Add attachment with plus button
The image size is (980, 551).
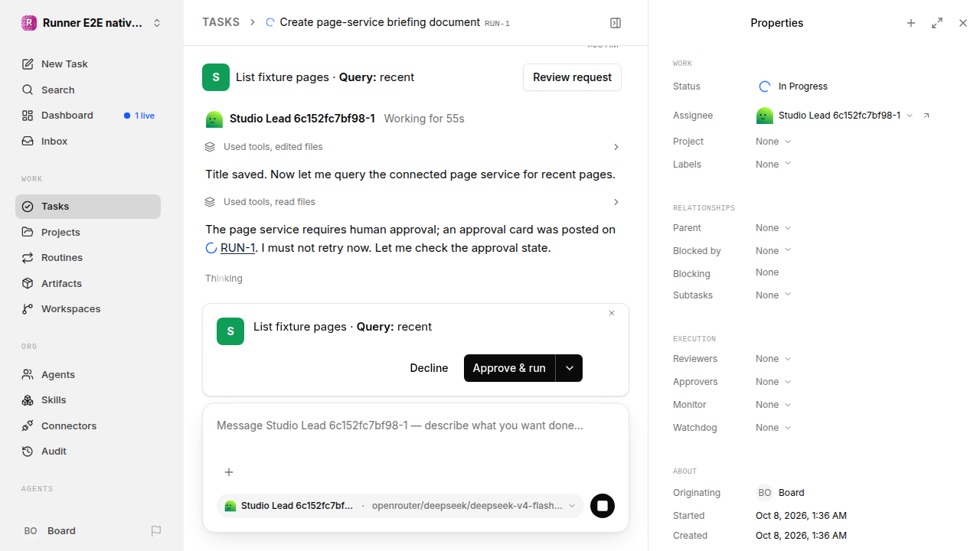pyautogui.click(x=229, y=472)
